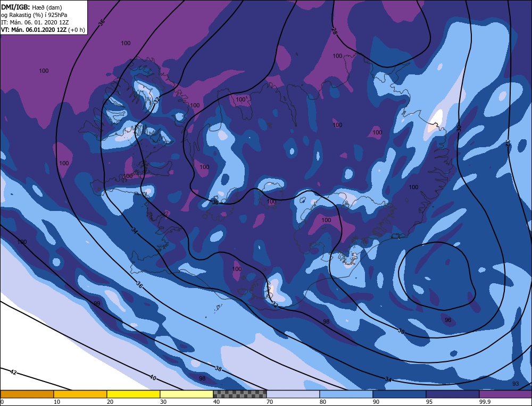This screenshot has width=532, height=406.
Task: Click the checkered gray 40–70 legend swatch
Action: click(240, 394)
